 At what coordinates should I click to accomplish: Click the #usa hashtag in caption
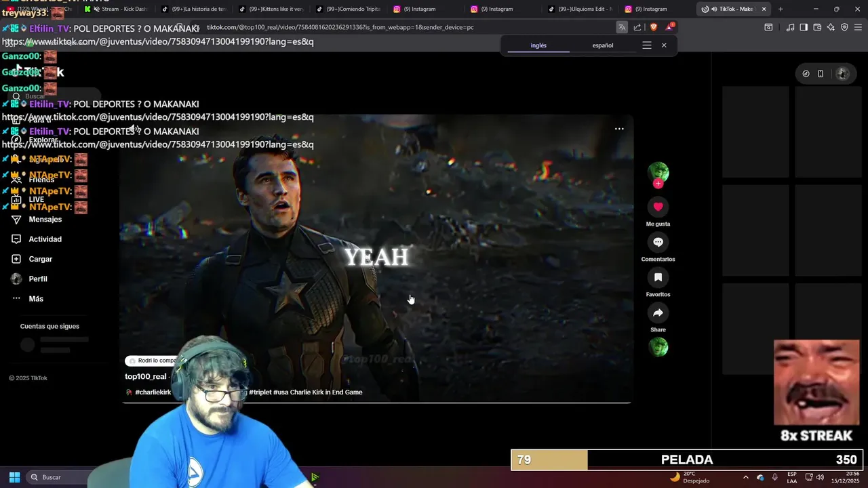click(x=281, y=392)
